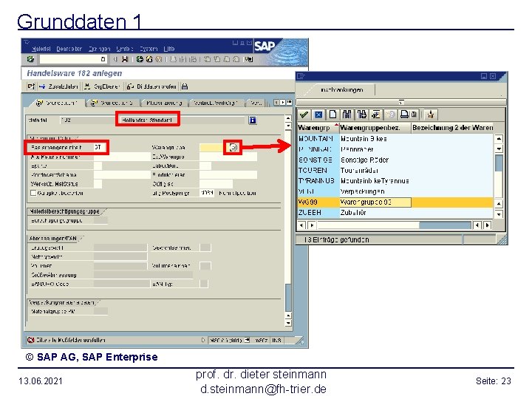Expand the restrictions area arrow in the popup
The height and width of the screenshot is (399, 532).
(x=401, y=102)
